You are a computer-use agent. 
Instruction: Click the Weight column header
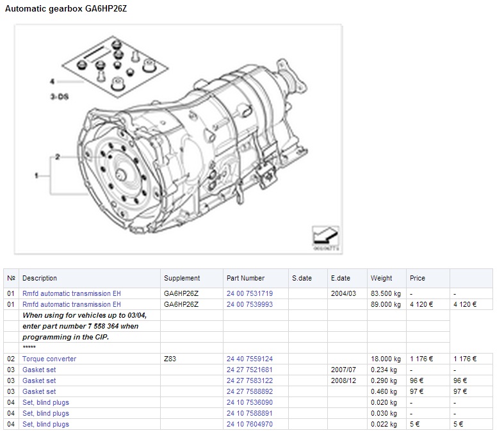point(381,278)
